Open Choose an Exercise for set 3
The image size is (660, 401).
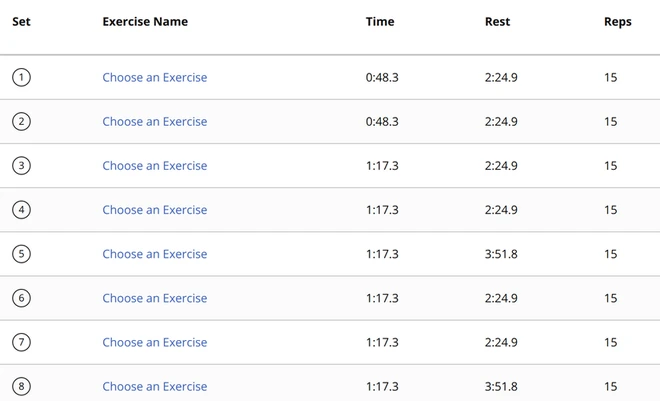[x=155, y=166]
